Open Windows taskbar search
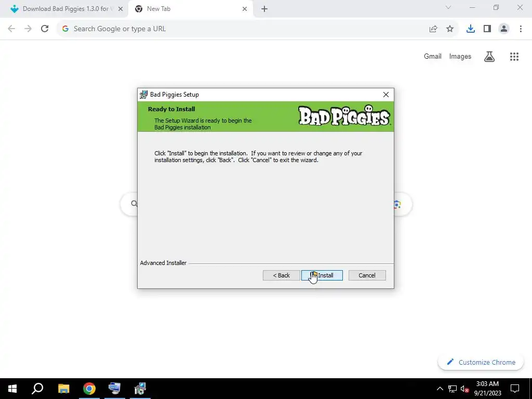The image size is (532, 399). (37, 389)
